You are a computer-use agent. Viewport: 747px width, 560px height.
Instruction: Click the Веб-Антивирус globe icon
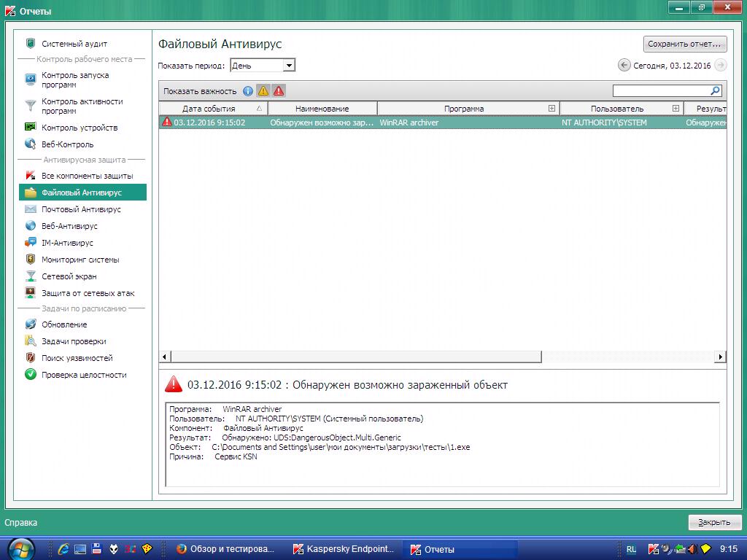[x=31, y=226]
